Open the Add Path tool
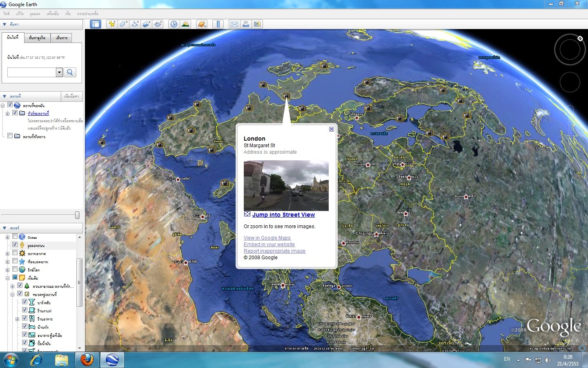Viewport: 588px width, 368px height. pos(135,24)
